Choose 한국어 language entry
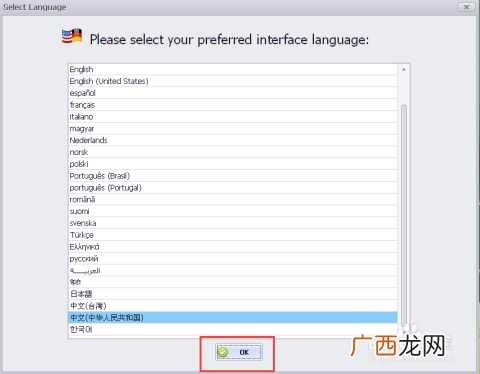Viewport: 480px width, 374px height. [x=233, y=329]
